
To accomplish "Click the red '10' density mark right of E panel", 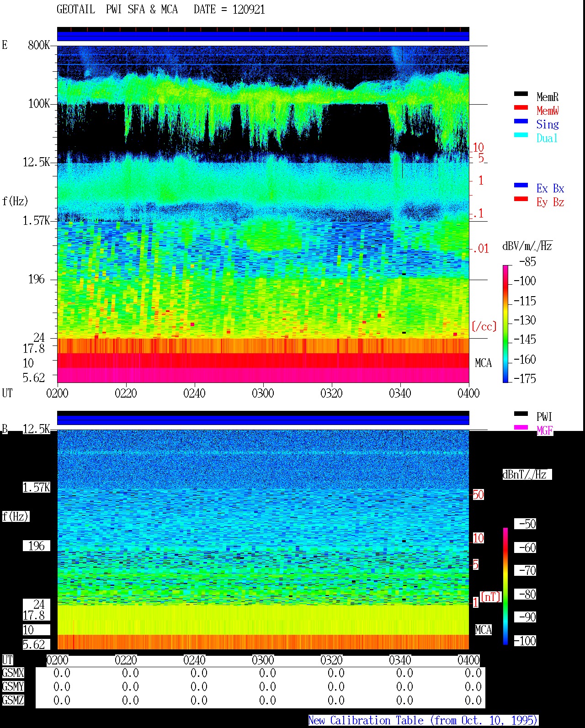I will 478,147.
